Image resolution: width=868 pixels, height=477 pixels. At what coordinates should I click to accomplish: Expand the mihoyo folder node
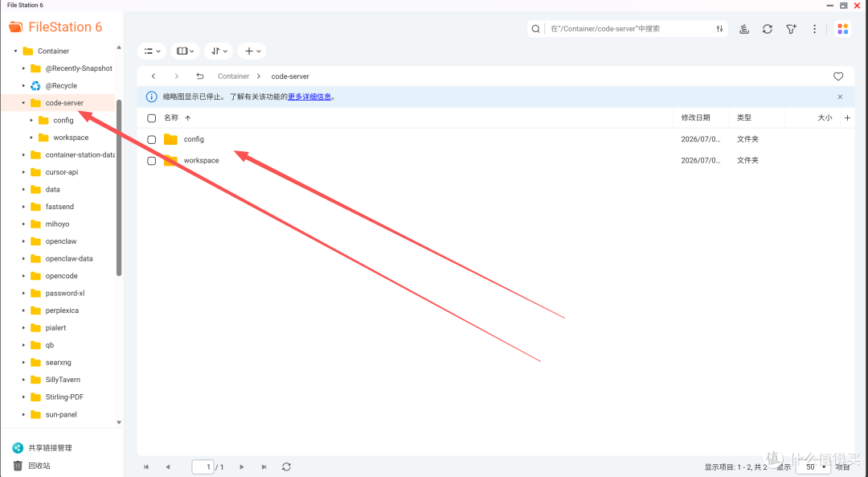click(23, 224)
